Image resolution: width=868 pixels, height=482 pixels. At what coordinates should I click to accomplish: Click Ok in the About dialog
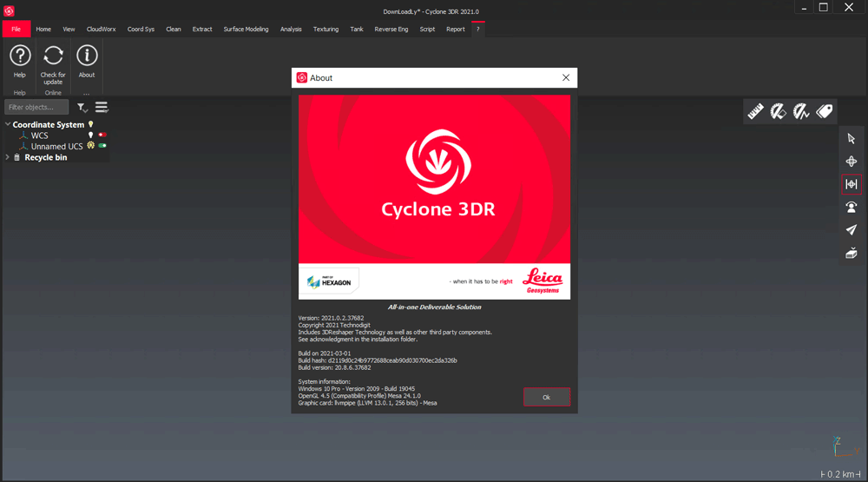click(546, 397)
